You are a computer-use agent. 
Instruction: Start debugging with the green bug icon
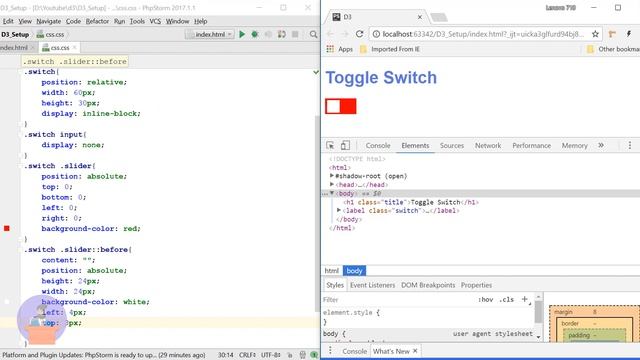(x=255, y=34)
